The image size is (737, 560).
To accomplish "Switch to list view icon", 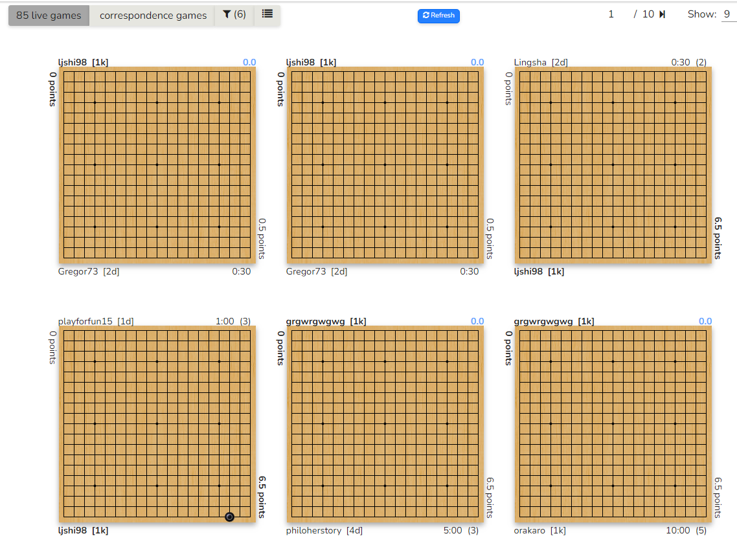I will tap(267, 14).
